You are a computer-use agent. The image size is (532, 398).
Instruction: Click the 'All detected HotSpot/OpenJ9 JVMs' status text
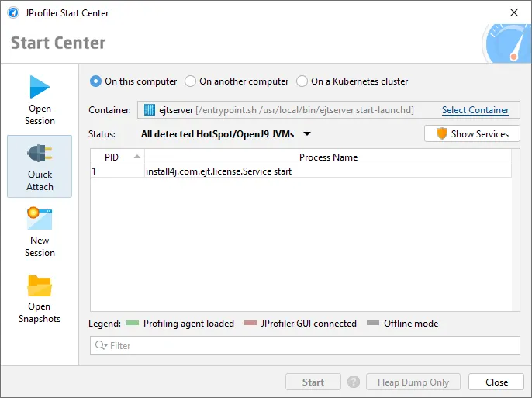pos(217,134)
